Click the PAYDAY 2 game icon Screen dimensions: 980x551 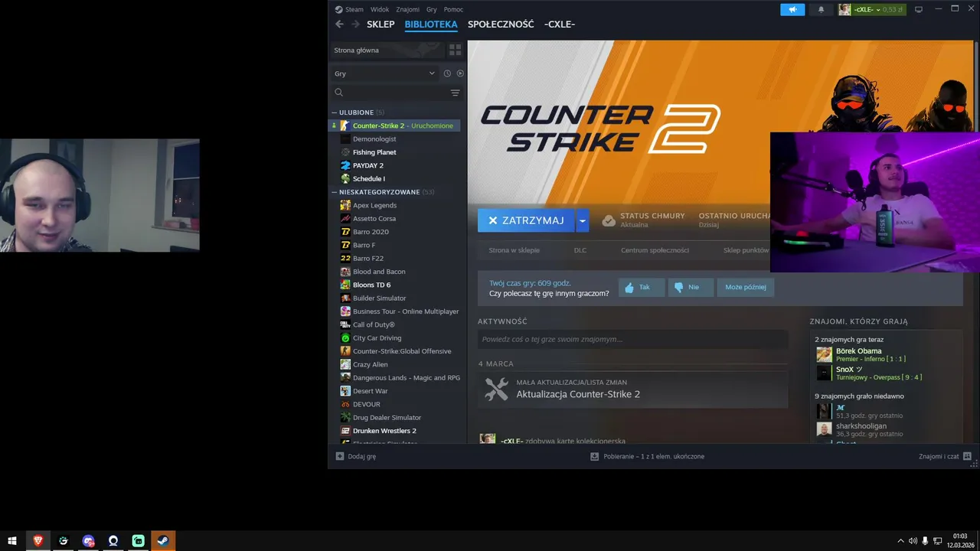coord(345,165)
